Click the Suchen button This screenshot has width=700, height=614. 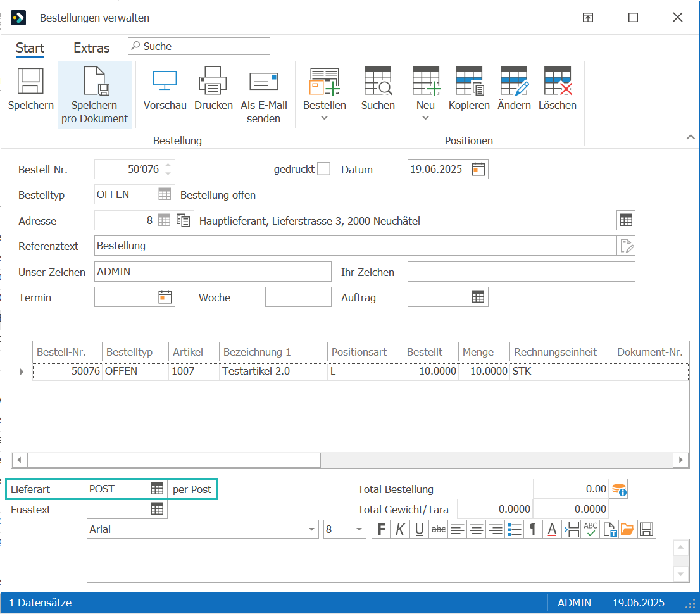[x=378, y=88]
